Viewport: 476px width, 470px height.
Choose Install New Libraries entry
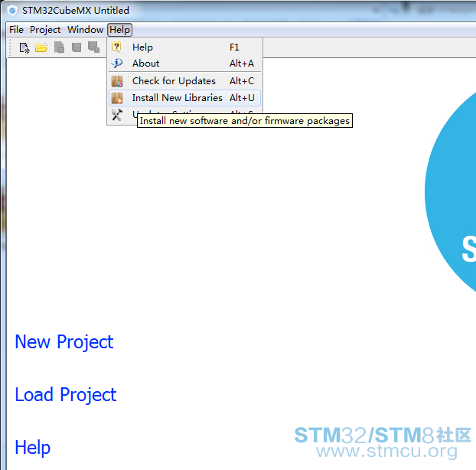(x=184, y=98)
